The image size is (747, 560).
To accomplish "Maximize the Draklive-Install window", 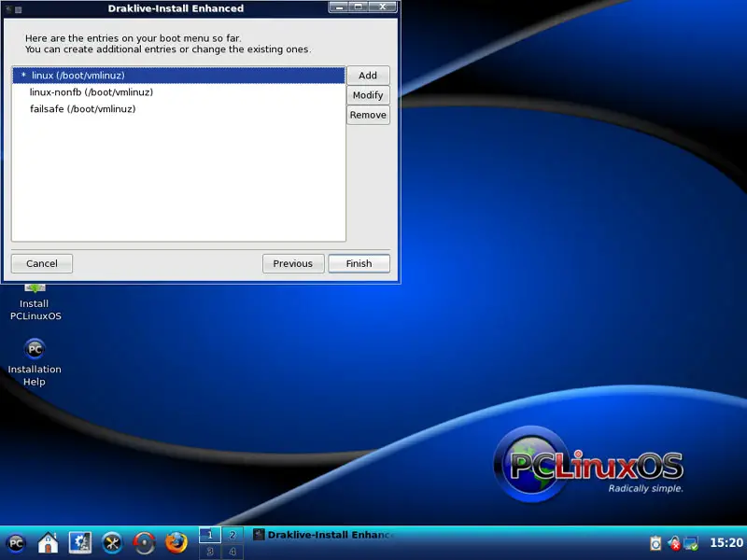I will coord(359,7).
